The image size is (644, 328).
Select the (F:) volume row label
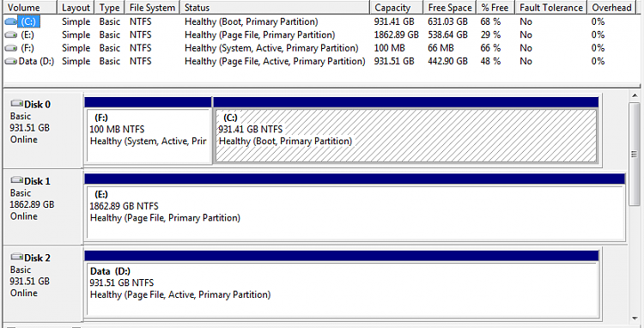coord(27,48)
